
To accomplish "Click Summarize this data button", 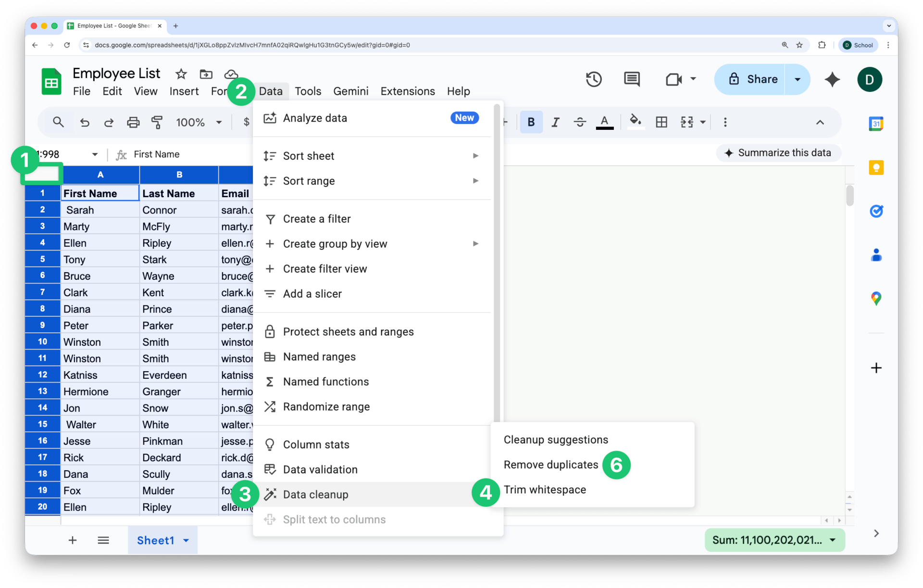I will point(778,153).
